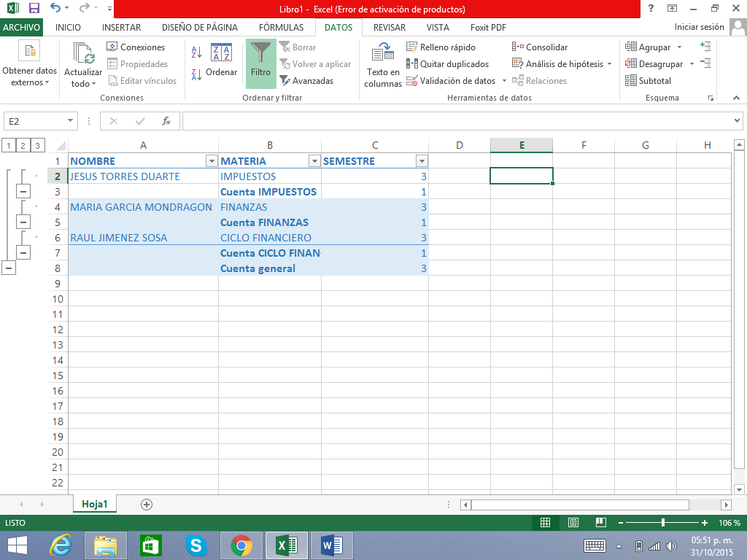The height and width of the screenshot is (560, 747).
Task: Open Google Chrome from the taskbar
Action: 241,545
